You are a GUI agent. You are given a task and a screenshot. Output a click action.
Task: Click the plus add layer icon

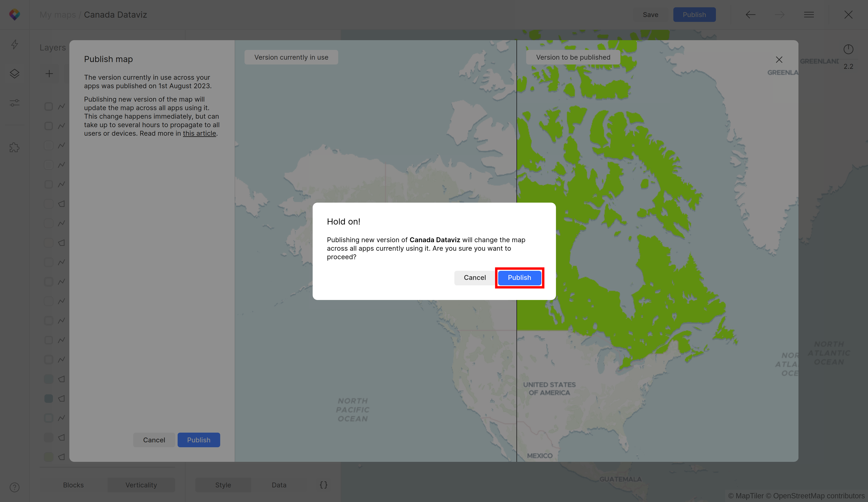tap(49, 73)
